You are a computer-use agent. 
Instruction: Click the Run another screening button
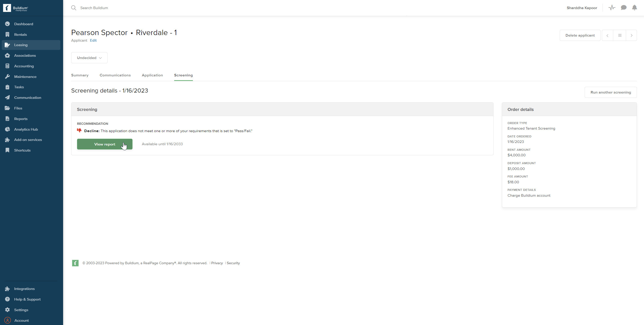[x=611, y=92]
